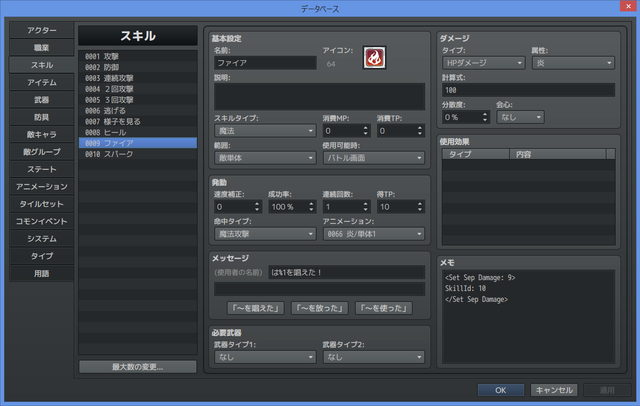
Task: Click the キャンセル button
Action: (x=554, y=390)
